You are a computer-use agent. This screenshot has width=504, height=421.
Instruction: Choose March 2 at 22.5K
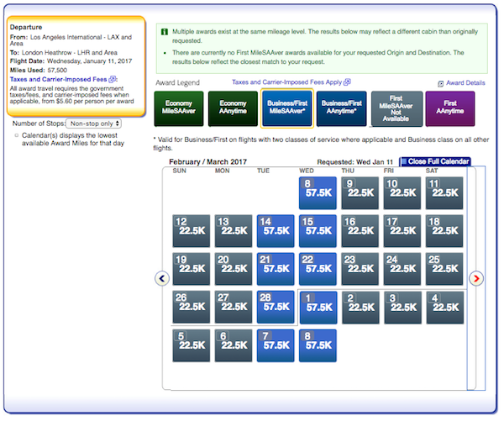(360, 308)
